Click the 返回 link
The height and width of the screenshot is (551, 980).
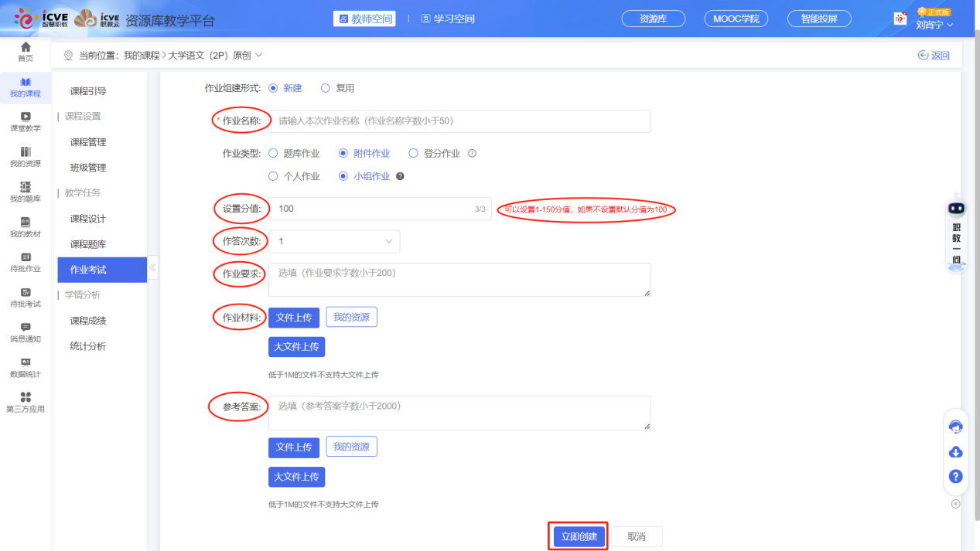(934, 55)
